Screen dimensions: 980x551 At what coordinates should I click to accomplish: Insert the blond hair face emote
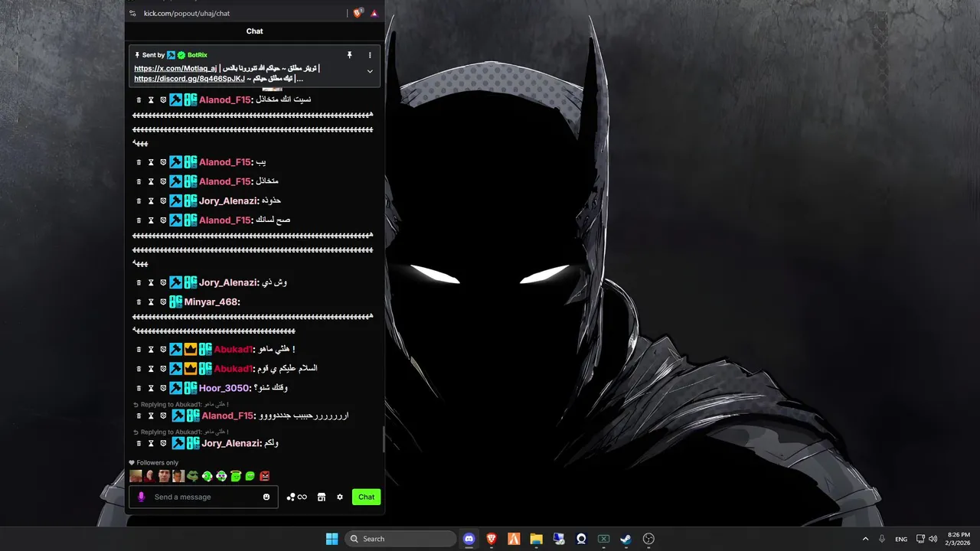136,476
